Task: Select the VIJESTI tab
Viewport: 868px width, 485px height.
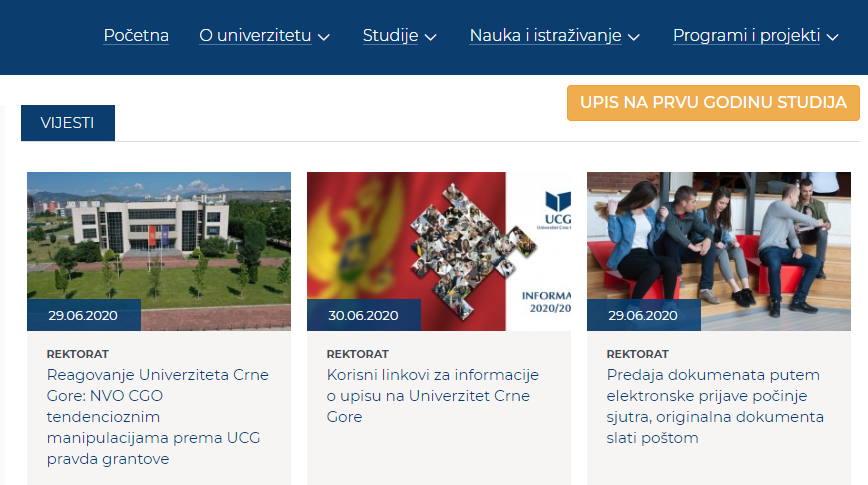Action: click(68, 123)
